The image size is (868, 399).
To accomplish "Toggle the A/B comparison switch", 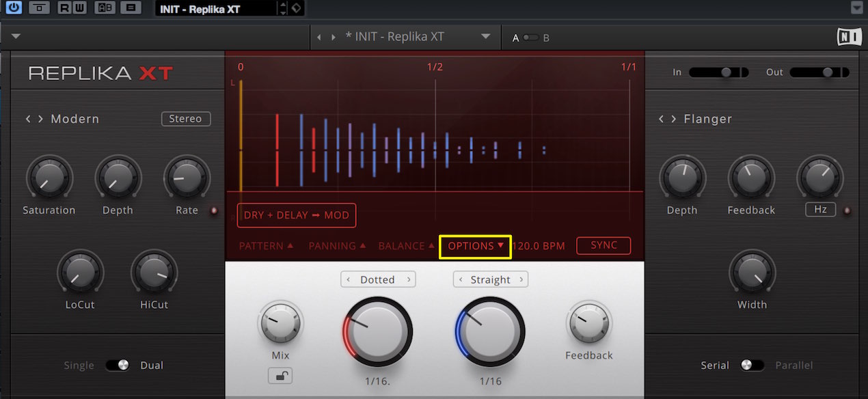I will coord(531,38).
